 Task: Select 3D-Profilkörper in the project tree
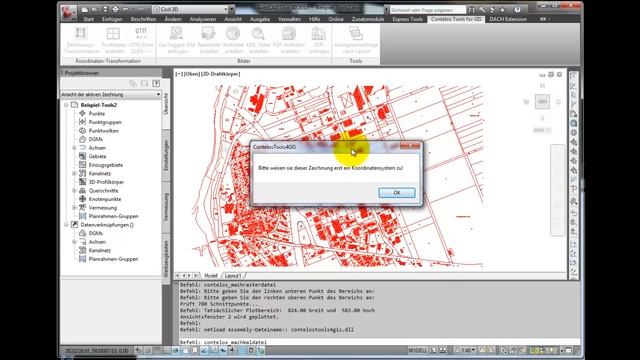click(x=106, y=182)
